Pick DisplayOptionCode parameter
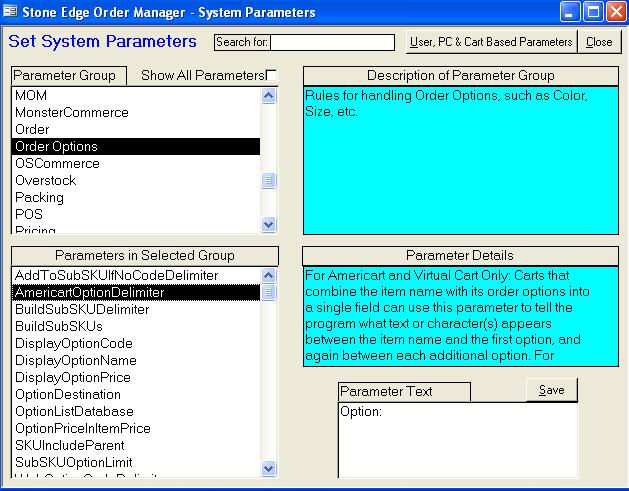This screenshot has height=491, width=629. (136, 343)
